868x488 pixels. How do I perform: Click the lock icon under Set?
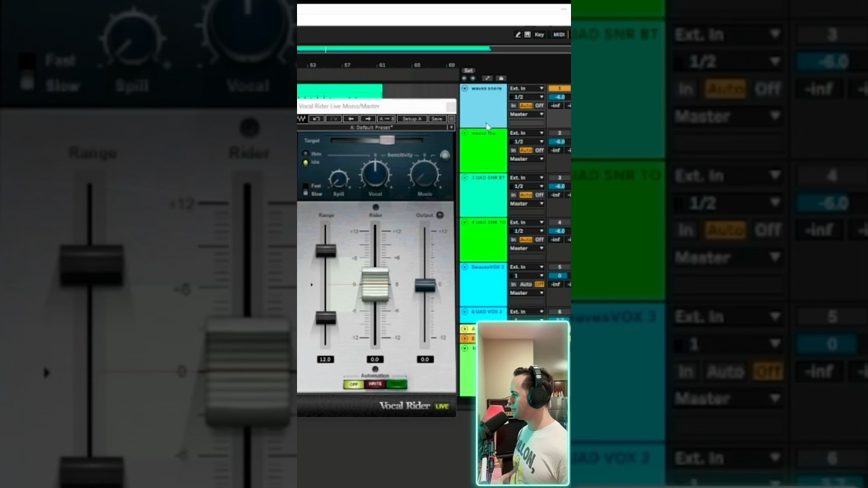click(x=501, y=78)
